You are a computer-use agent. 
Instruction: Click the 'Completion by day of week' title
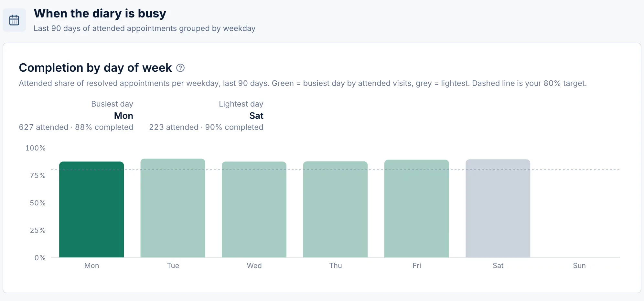point(95,68)
